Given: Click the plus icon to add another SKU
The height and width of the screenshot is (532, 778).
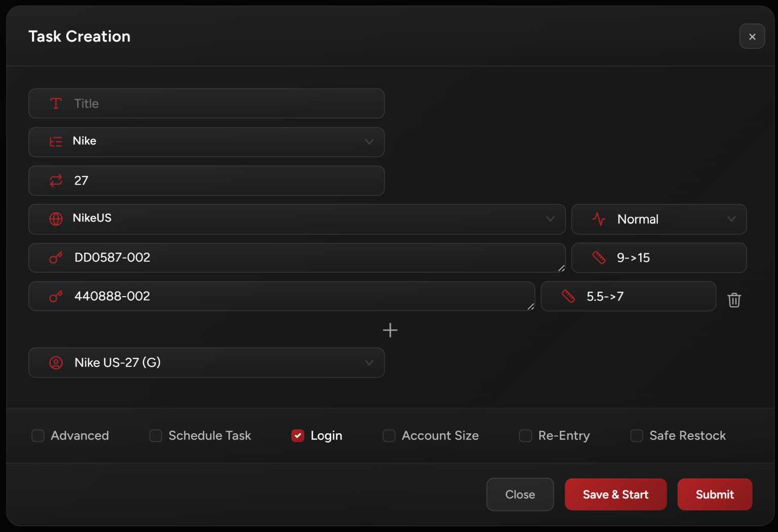Looking at the screenshot, I should click(390, 331).
